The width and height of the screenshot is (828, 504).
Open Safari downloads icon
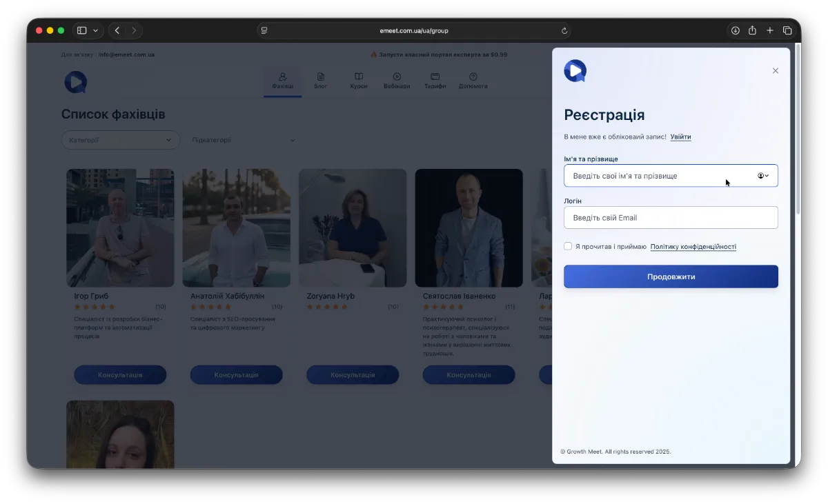[735, 30]
